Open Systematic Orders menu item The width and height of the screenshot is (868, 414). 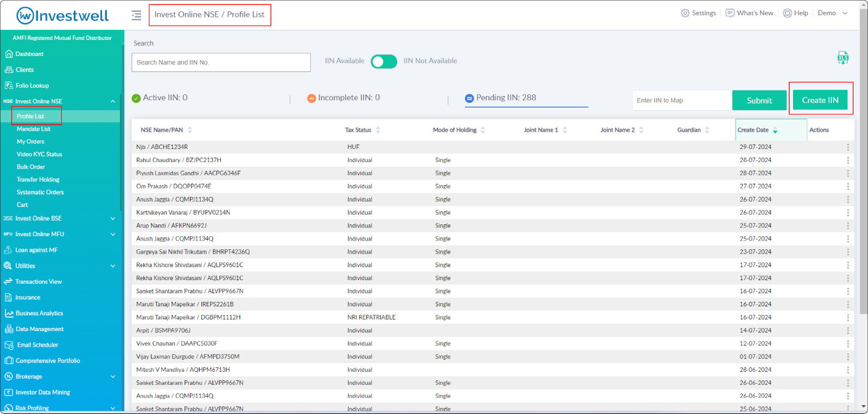(x=40, y=192)
